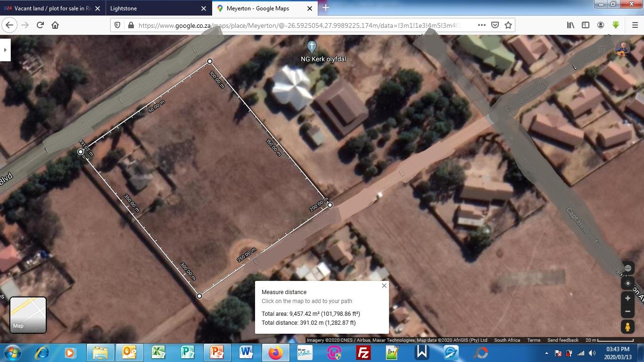Image resolution: width=644 pixels, height=362 pixels.
Task: Open the Firefox hamburger menu
Action: (635, 25)
